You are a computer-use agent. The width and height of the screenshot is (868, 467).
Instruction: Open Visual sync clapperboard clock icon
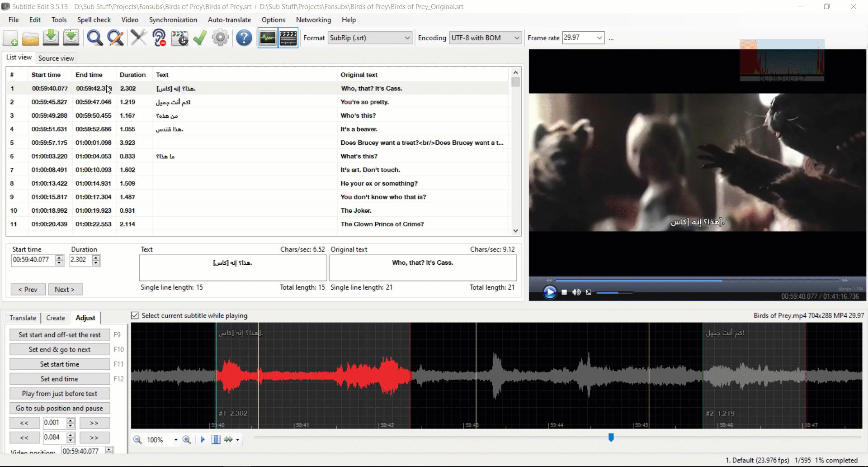coord(179,38)
